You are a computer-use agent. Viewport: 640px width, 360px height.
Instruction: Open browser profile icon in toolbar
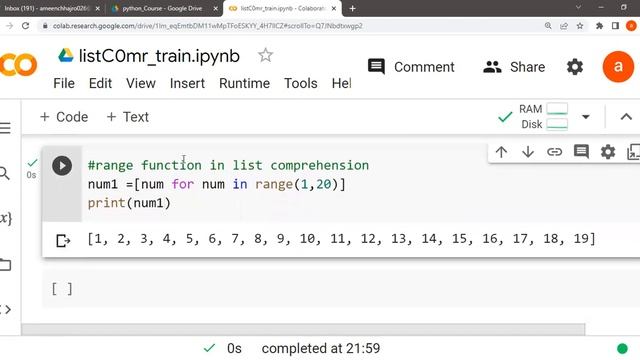[631, 26]
